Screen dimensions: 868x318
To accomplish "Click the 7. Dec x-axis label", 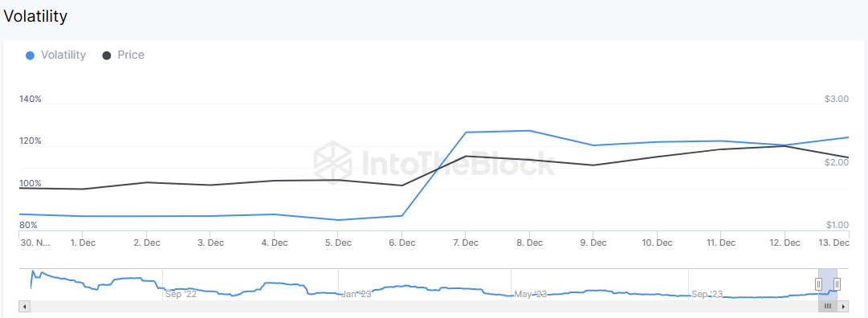I will [466, 243].
